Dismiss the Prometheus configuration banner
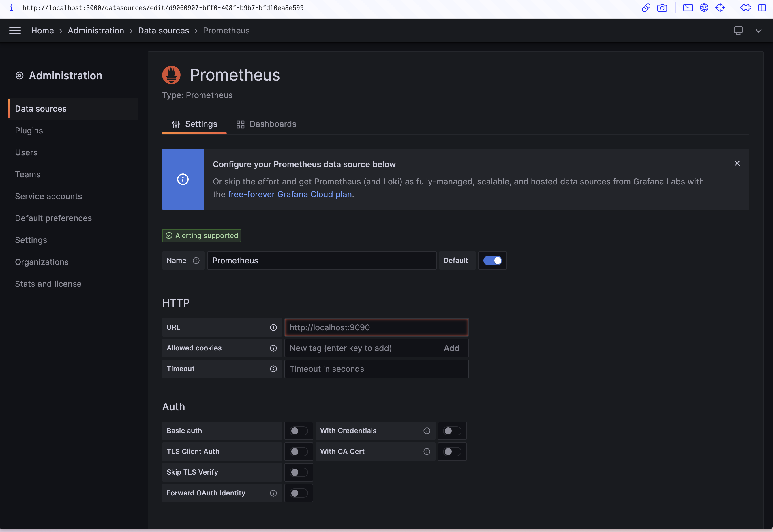773x532 pixels. tap(737, 163)
